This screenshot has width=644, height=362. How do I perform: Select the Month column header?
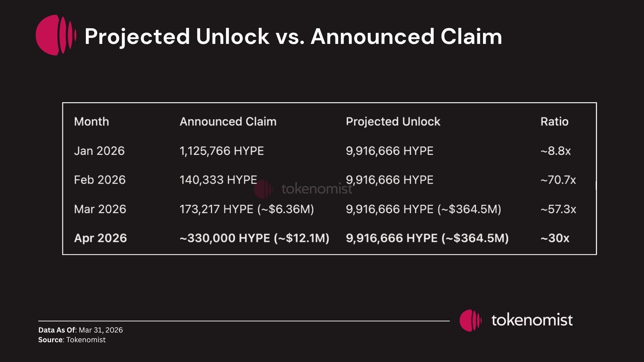tap(92, 121)
